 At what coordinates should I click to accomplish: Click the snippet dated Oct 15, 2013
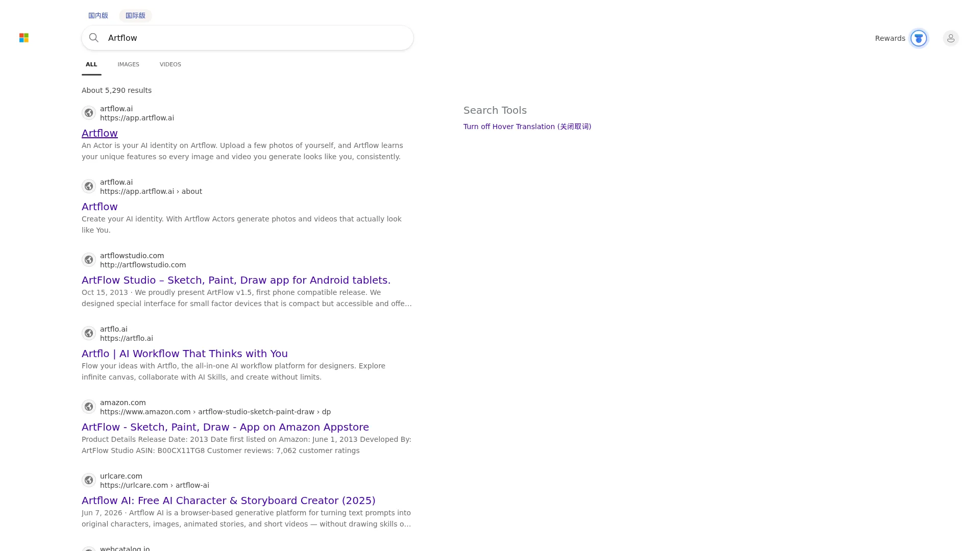[x=247, y=298]
